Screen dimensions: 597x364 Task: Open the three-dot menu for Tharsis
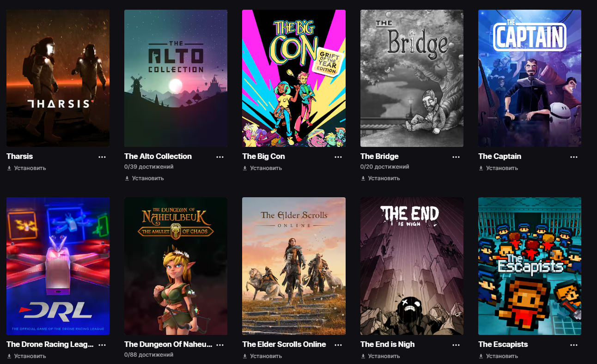(102, 157)
